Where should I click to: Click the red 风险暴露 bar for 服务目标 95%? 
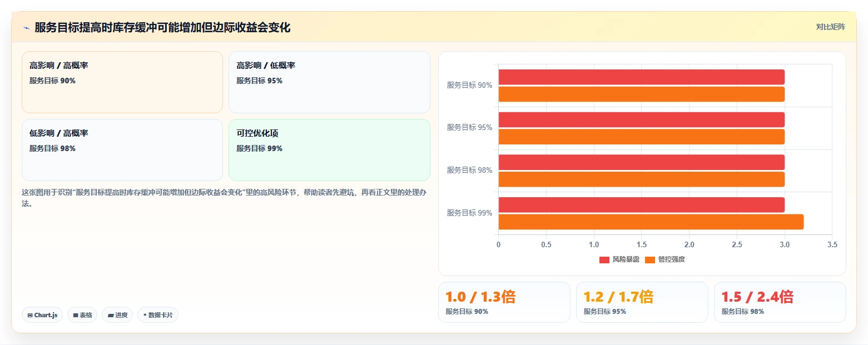click(x=641, y=119)
